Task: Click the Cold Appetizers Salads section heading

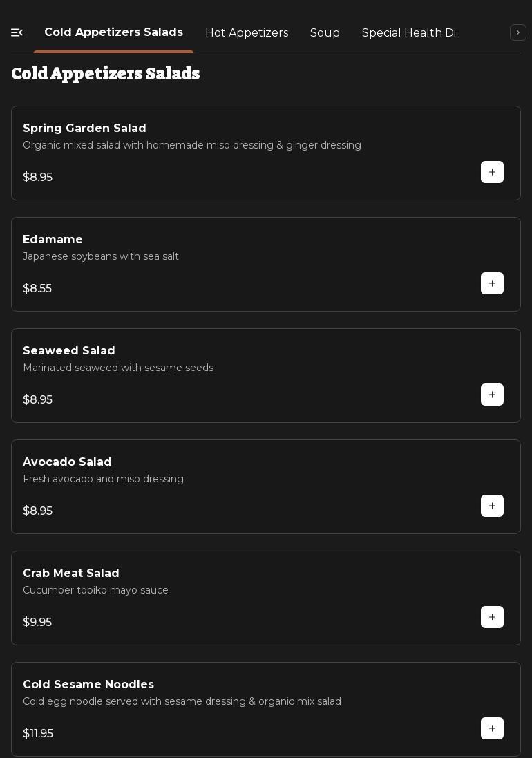Action: [106, 74]
